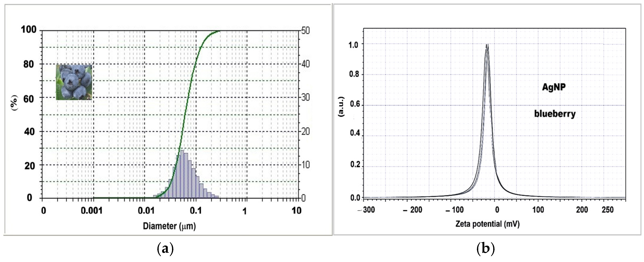Click the – 200 tick label on zeta axis
The image size is (644, 262).
(x=413, y=210)
